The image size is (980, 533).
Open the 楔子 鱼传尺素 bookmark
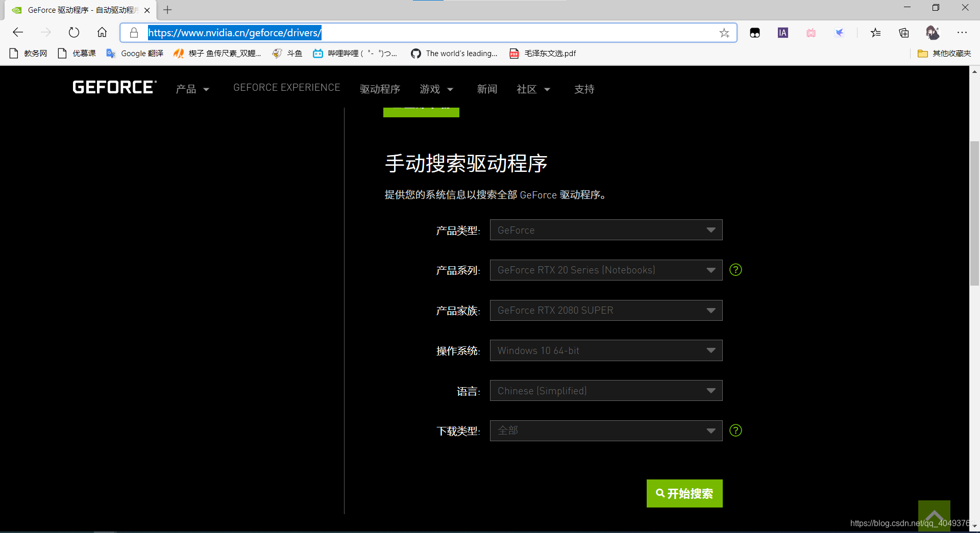point(217,54)
